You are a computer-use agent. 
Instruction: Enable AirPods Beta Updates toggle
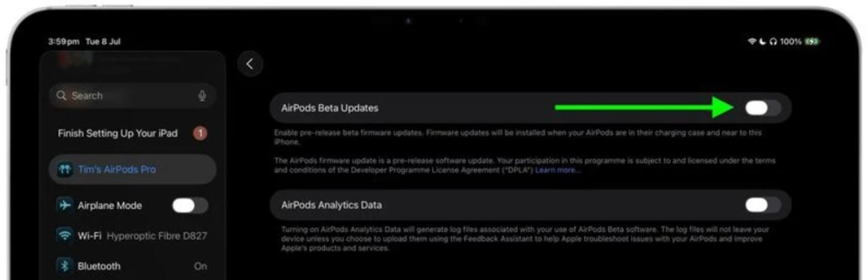tap(763, 108)
